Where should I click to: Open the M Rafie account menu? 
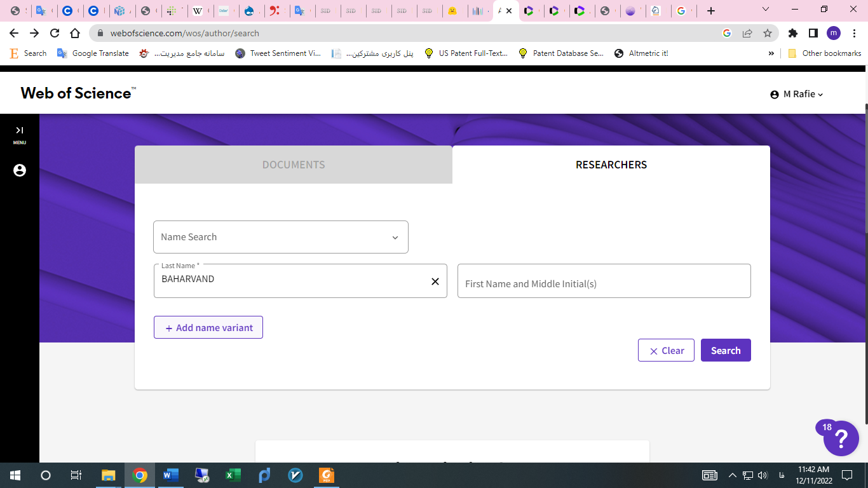797,94
